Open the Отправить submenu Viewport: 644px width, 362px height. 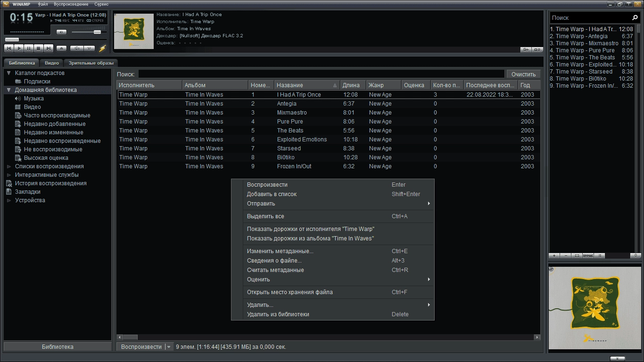pyautogui.click(x=333, y=204)
